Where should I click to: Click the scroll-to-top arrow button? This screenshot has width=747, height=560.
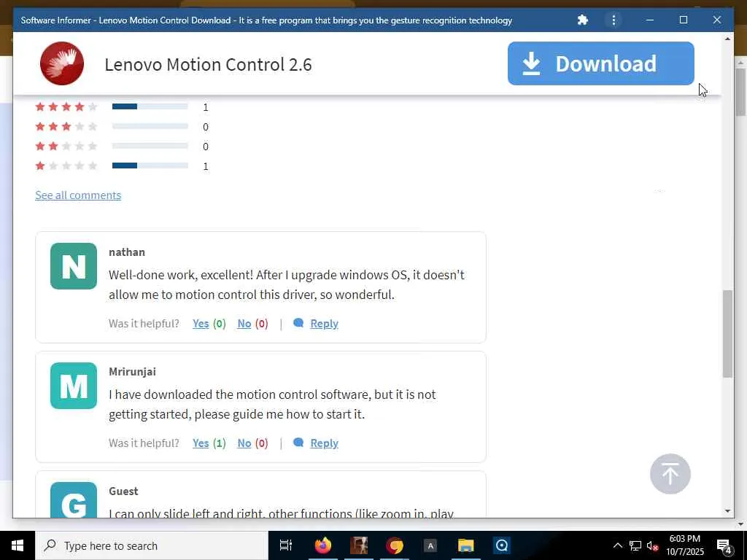pos(670,474)
